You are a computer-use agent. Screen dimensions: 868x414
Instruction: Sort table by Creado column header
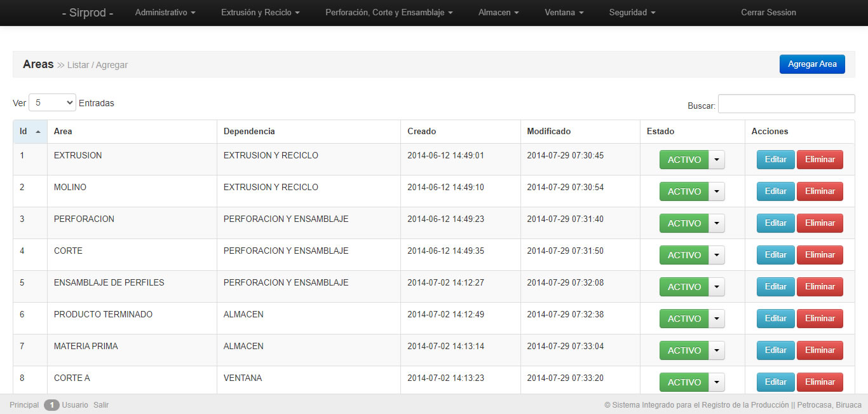coord(461,132)
